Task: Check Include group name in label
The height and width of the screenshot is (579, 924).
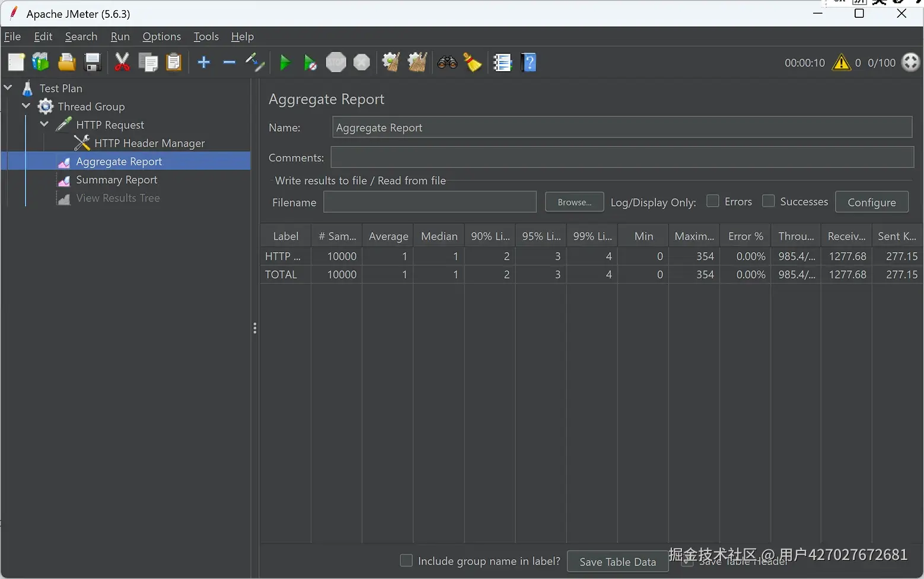Action: point(406,561)
